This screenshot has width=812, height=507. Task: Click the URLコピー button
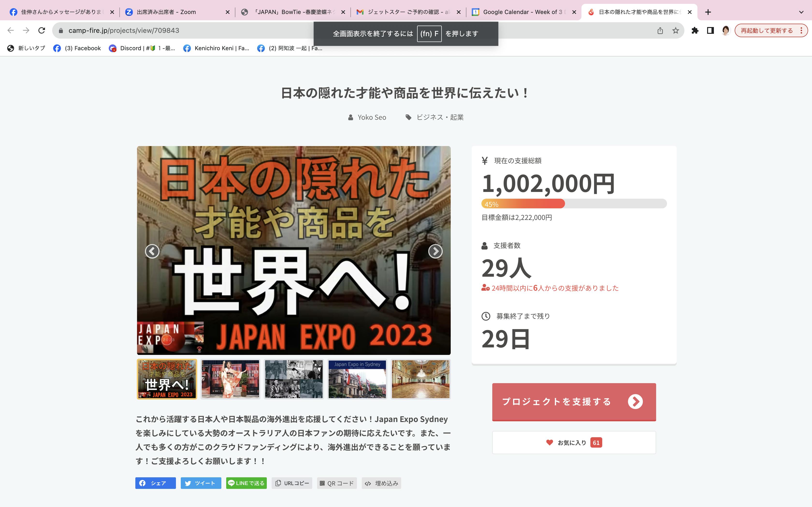pos(292,483)
